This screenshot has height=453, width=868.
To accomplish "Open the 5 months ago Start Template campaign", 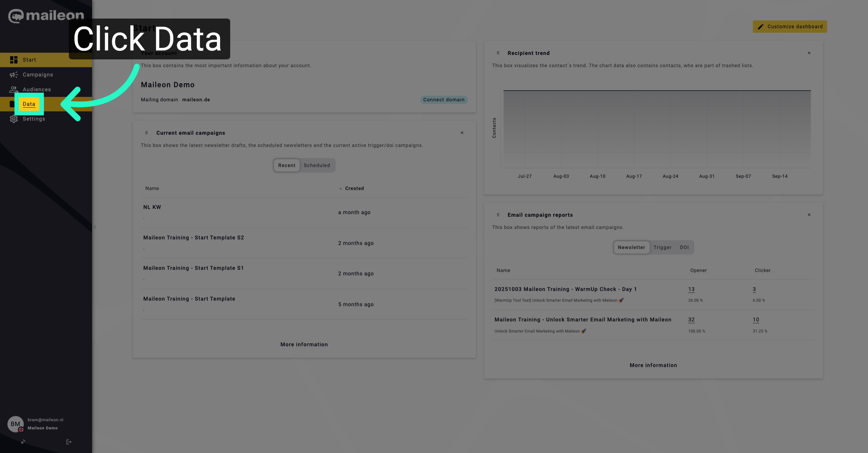I will tap(304, 304).
